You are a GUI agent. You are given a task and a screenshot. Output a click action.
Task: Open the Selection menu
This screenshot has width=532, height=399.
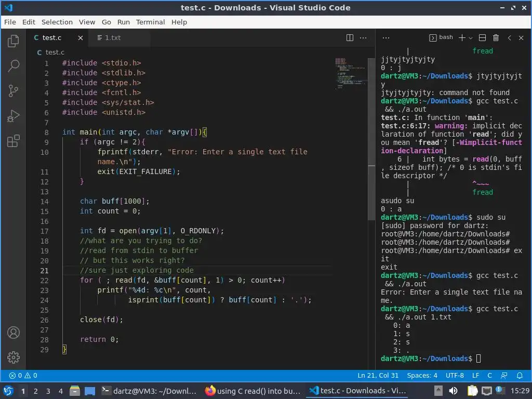click(57, 22)
